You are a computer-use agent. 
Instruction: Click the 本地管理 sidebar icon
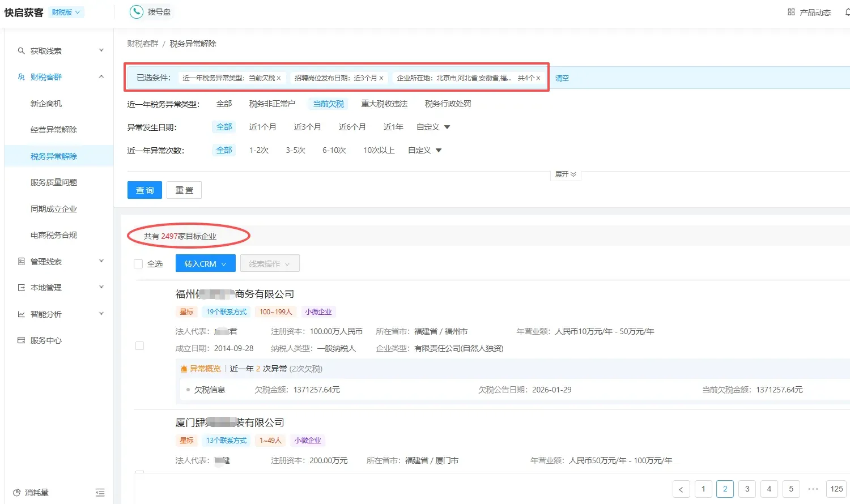[x=21, y=288]
